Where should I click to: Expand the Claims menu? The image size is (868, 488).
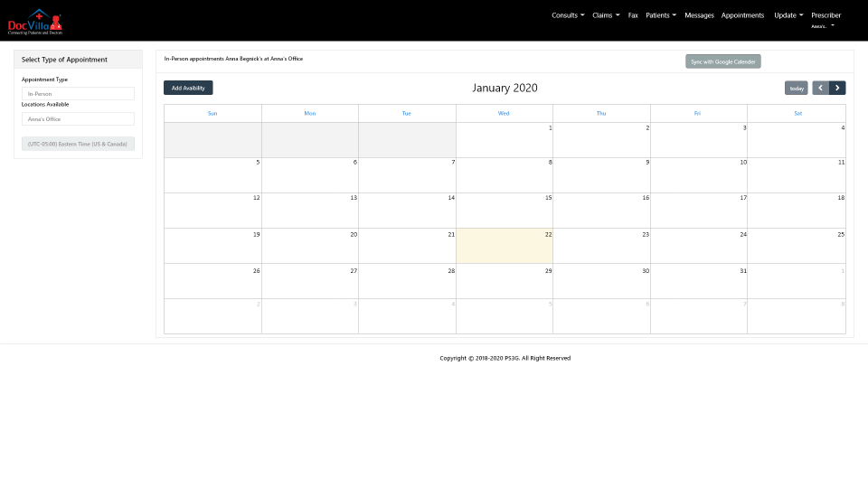606,15
